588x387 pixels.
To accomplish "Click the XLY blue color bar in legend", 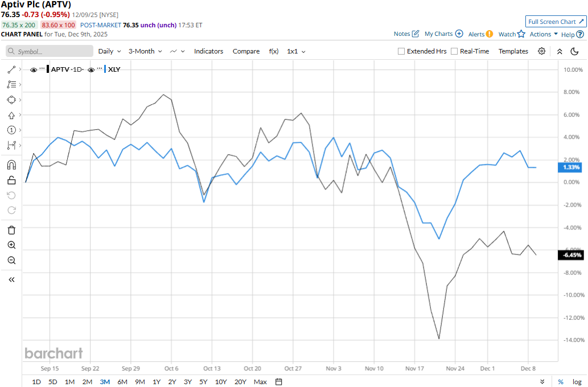I will (105, 69).
